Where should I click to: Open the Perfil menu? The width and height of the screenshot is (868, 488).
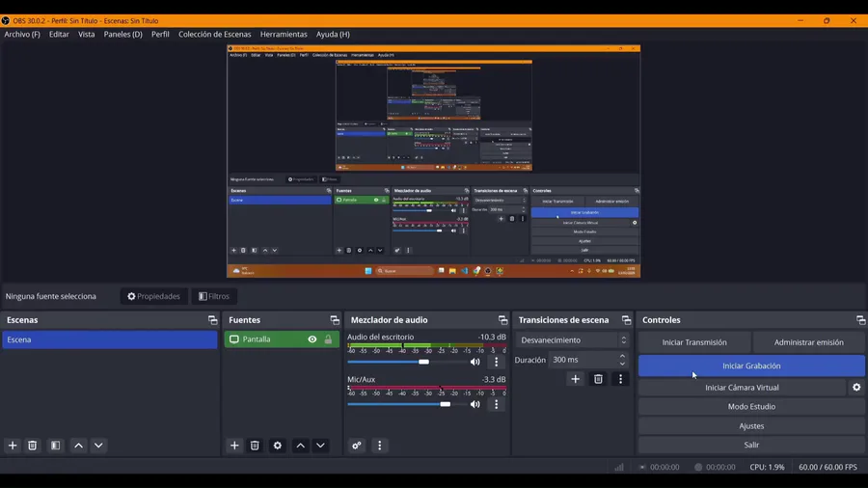pos(160,35)
